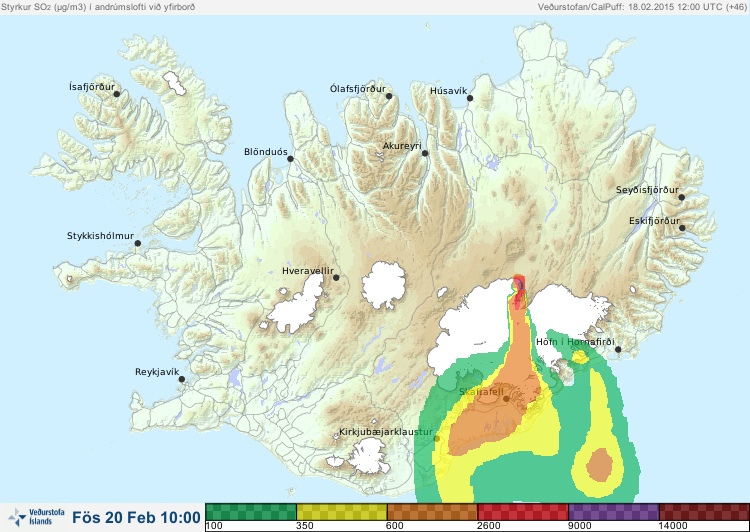Screen dimensions: 750x532
Task: Click the 'Fös 20 Feb 10:00' forecast time
Action: (x=136, y=517)
